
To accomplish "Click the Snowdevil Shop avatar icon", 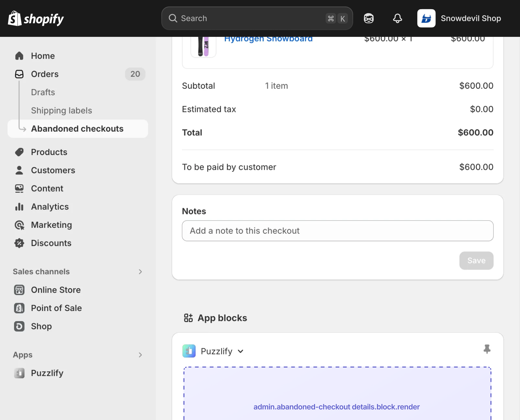I will (426, 18).
